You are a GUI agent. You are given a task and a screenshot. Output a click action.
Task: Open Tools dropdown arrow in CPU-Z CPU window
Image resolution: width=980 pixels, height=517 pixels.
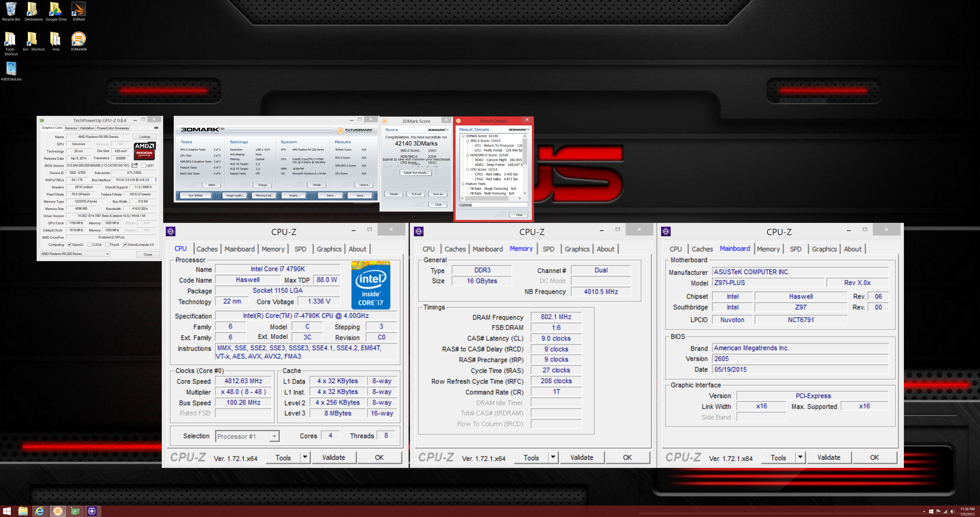tap(305, 457)
